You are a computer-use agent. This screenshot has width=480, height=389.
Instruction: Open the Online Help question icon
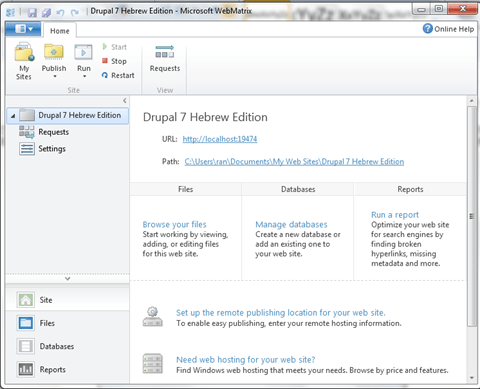[x=428, y=29]
